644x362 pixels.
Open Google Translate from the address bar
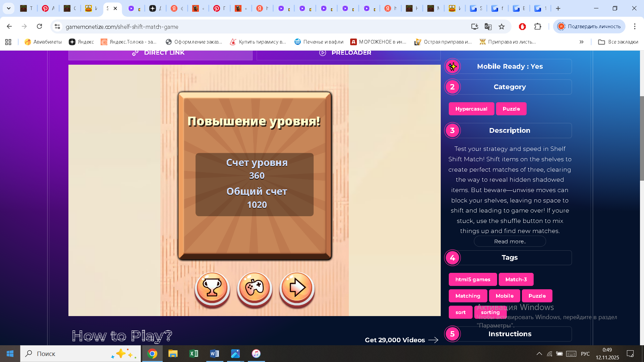[487, 26]
